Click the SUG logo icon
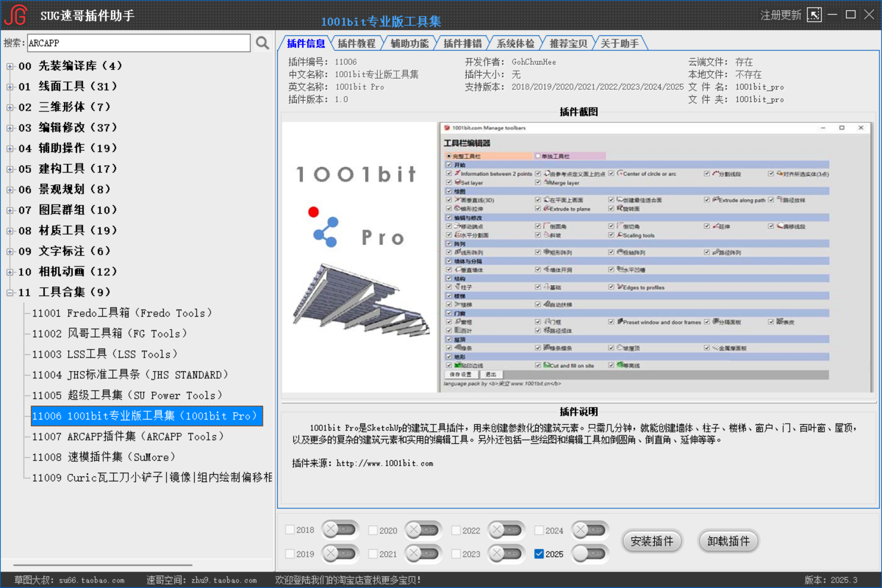This screenshot has width=882, height=588. (x=16, y=15)
